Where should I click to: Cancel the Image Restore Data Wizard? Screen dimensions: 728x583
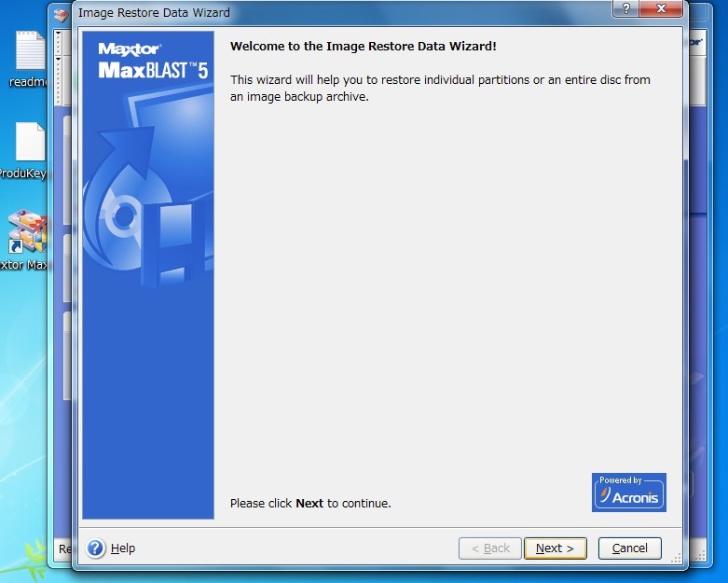[x=629, y=548]
